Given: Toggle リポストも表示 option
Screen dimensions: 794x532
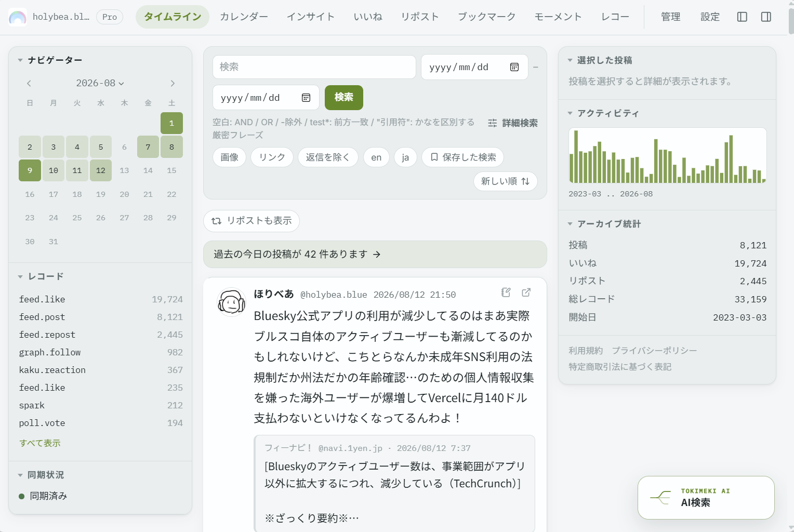Looking at the screenshot, I should click(x=252, y=221).
